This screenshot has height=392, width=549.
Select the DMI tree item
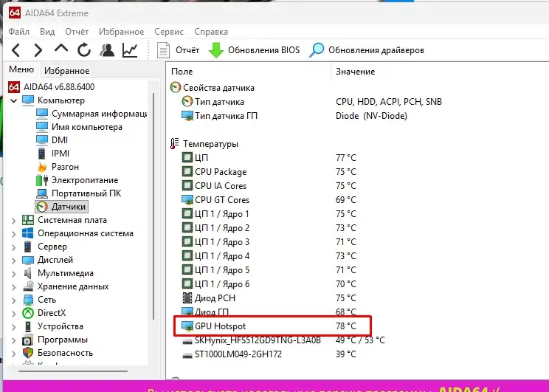(52, 140)
